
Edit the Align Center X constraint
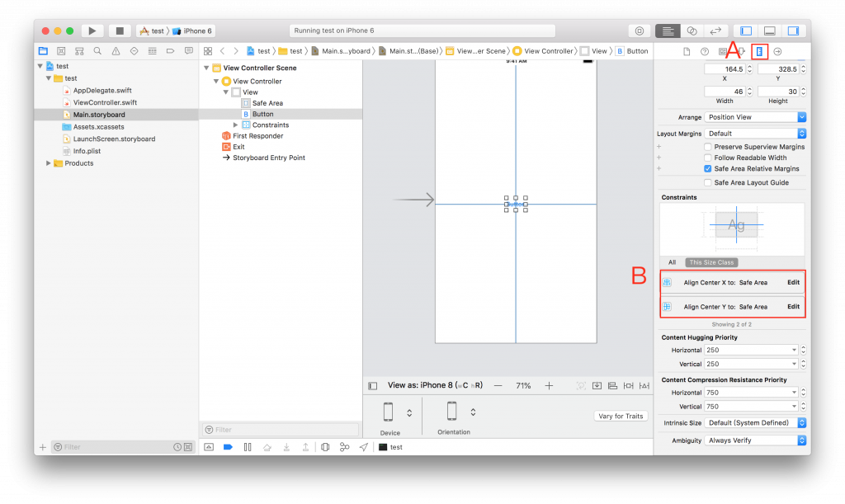tap(793, 282)
